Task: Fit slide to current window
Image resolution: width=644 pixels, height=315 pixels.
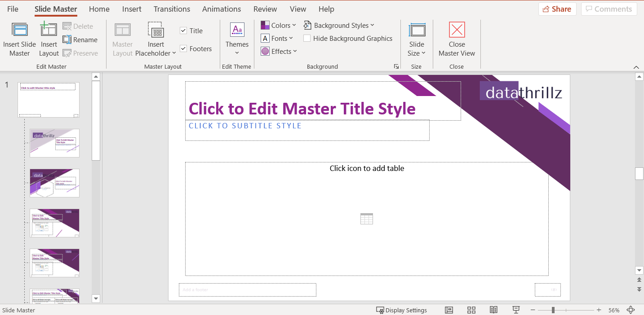Action: [631, 310]
